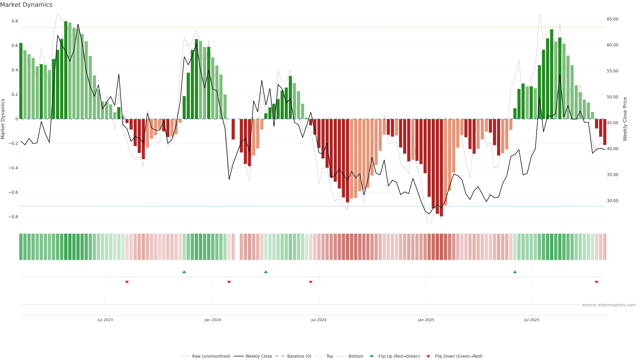Click the Weekly Close Price axis title
The width and height of the screenshot is (644, 362).
(x=625, y=119)
